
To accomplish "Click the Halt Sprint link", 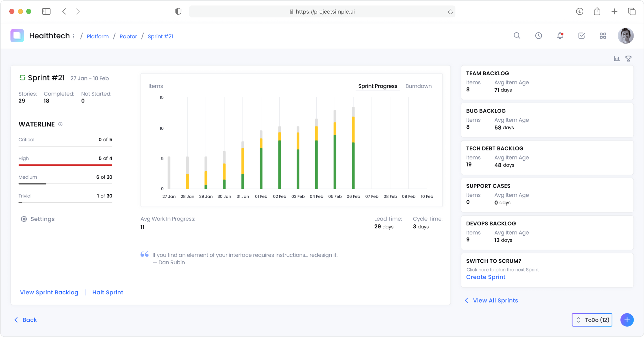I will tap(108, 292).
